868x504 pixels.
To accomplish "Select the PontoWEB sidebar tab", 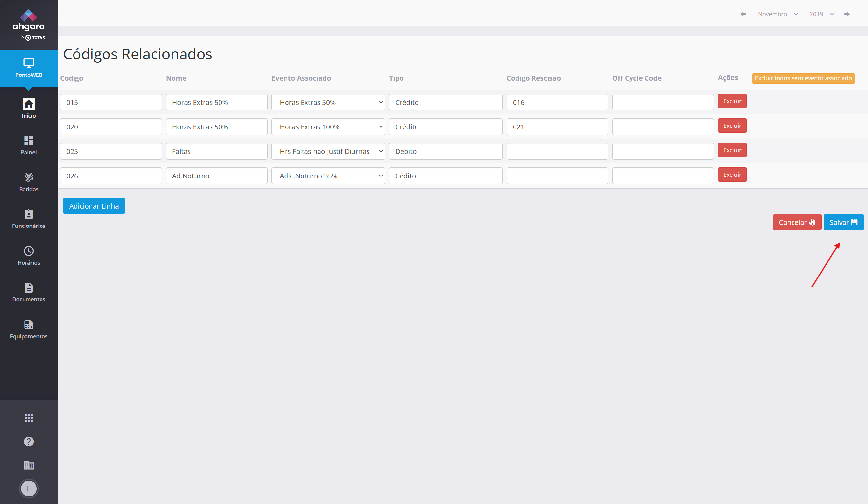I will tap(29, 68).
